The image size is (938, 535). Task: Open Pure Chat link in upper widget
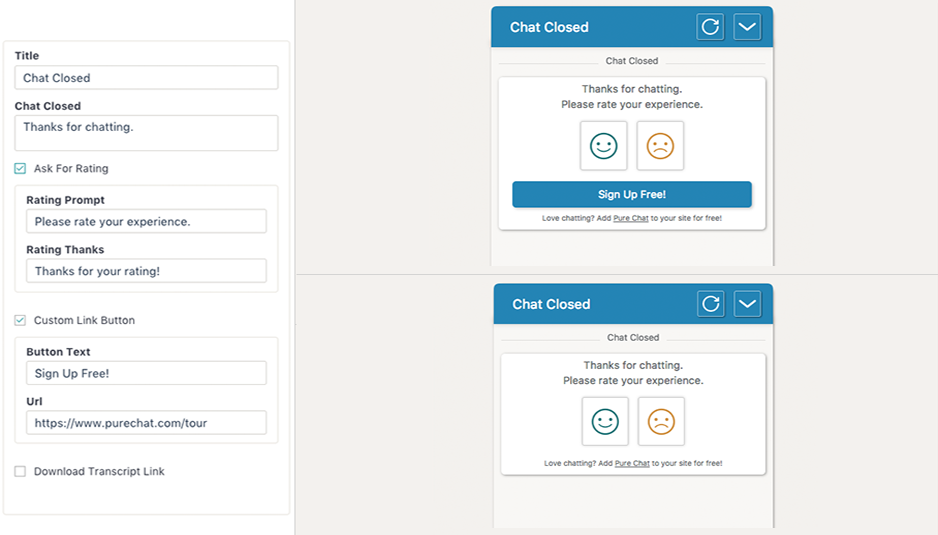631,218
